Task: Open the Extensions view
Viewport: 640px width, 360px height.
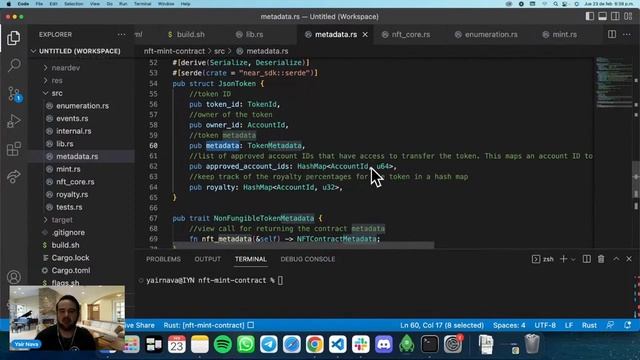Action: click(13, 149)
